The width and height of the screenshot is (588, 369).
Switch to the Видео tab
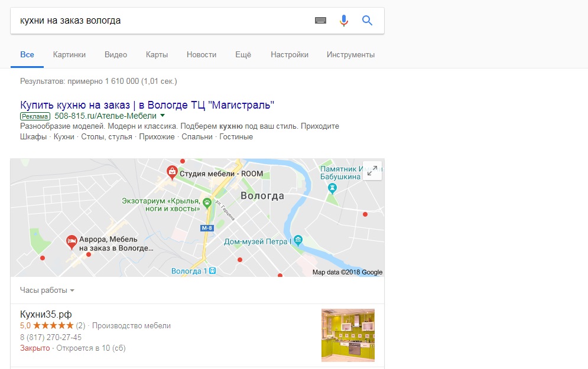pos(116,55)
